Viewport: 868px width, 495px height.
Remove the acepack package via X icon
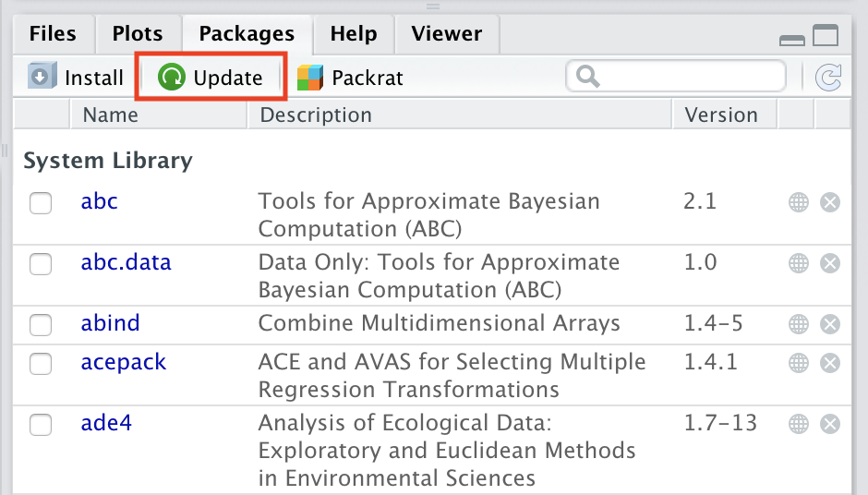click(x=830, y=363)
